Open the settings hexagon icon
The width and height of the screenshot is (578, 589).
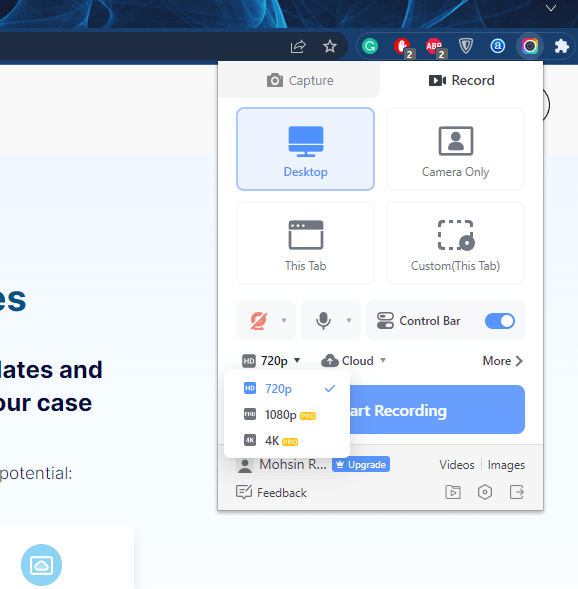485,492
